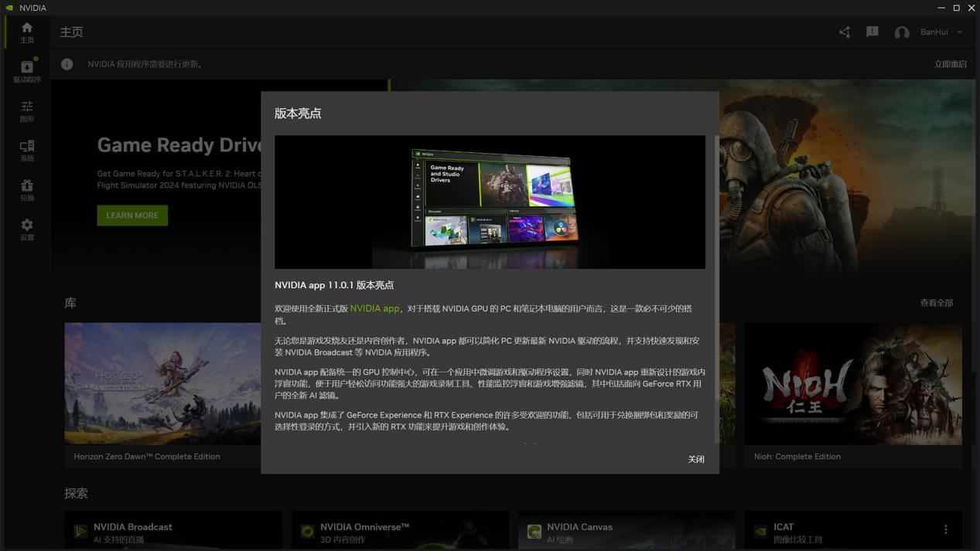Open the ICAT image comparison card

coord(853,531)
